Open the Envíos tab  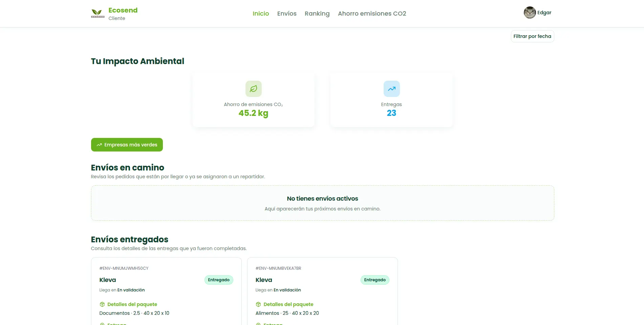287,14
